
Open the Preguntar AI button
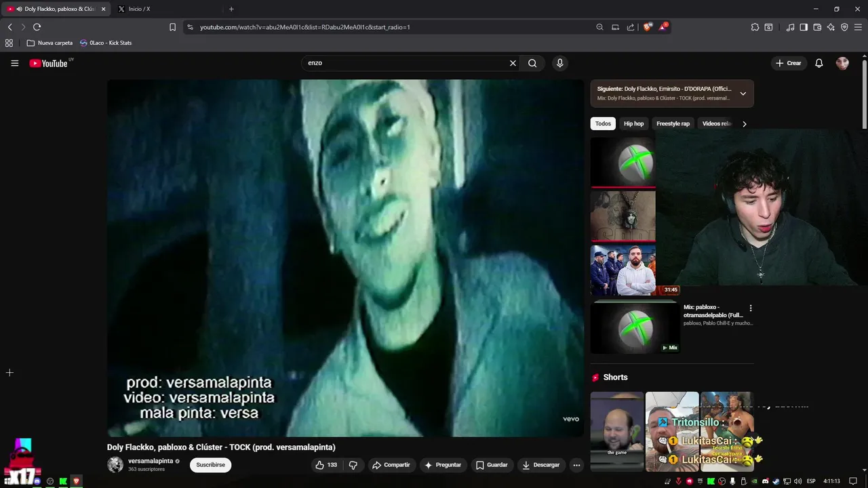(x=442, y=465)
